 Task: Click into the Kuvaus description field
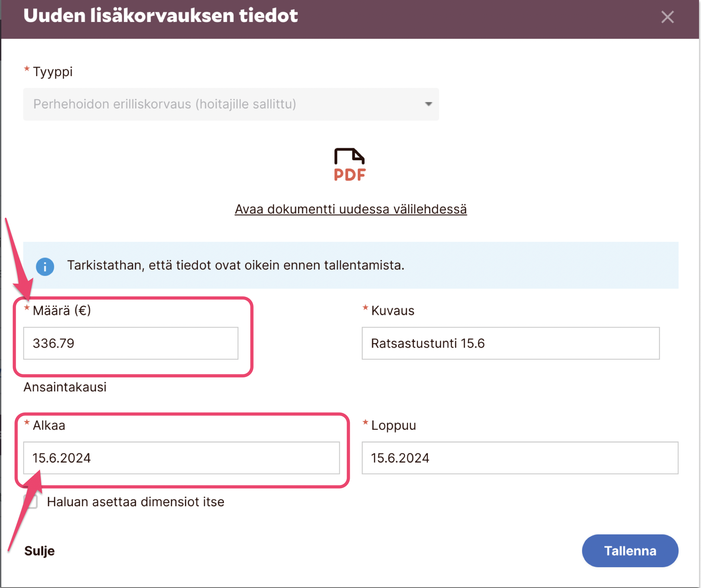(x=510, y=343)
